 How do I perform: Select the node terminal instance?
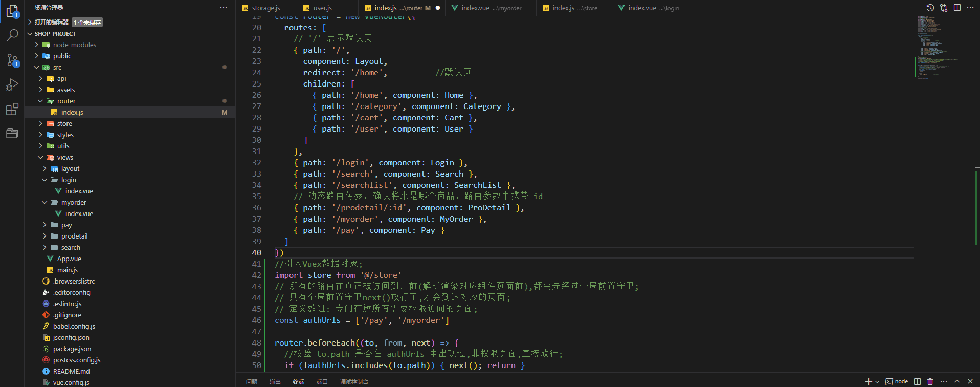[897, 381]
